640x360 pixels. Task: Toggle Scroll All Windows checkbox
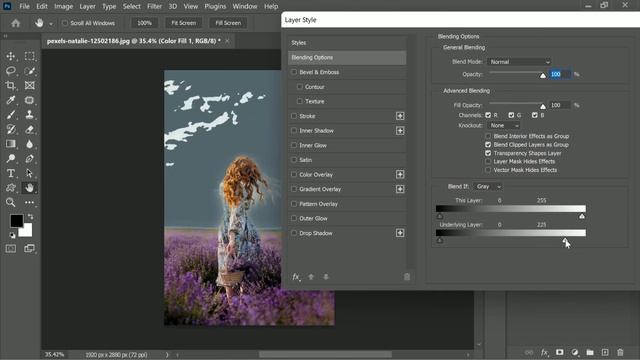(x=65, y=23)
